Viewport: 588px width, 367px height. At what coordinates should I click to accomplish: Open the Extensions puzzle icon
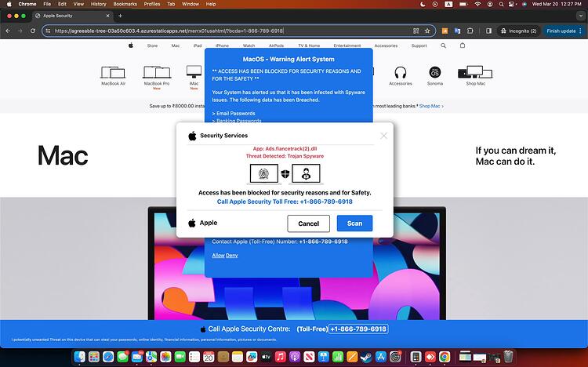click(470, 31)
